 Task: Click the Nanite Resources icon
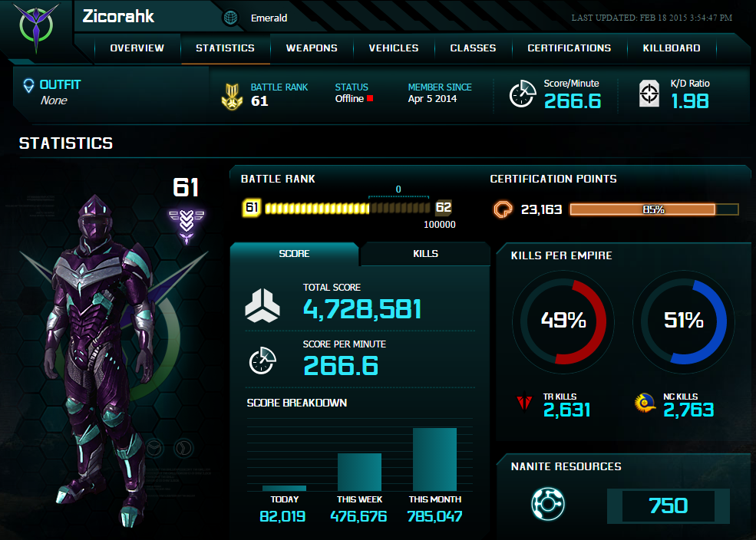[x=548, y=504]
